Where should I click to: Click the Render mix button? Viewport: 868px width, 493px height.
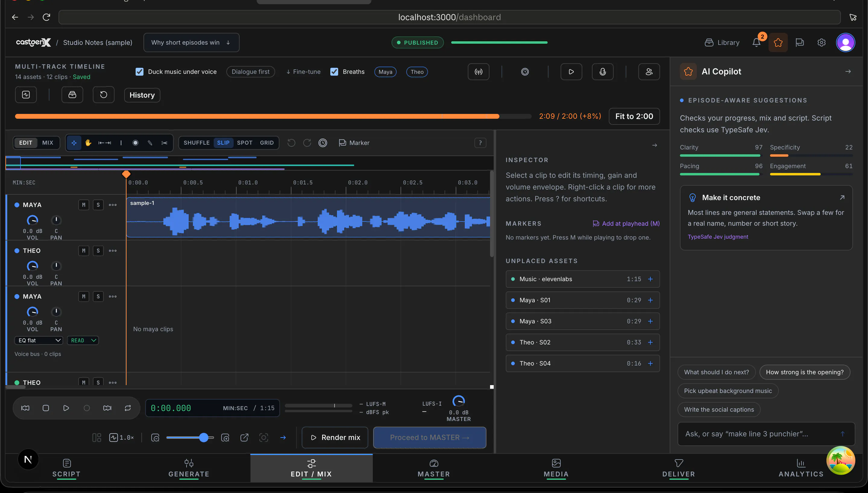coord(335,438)
